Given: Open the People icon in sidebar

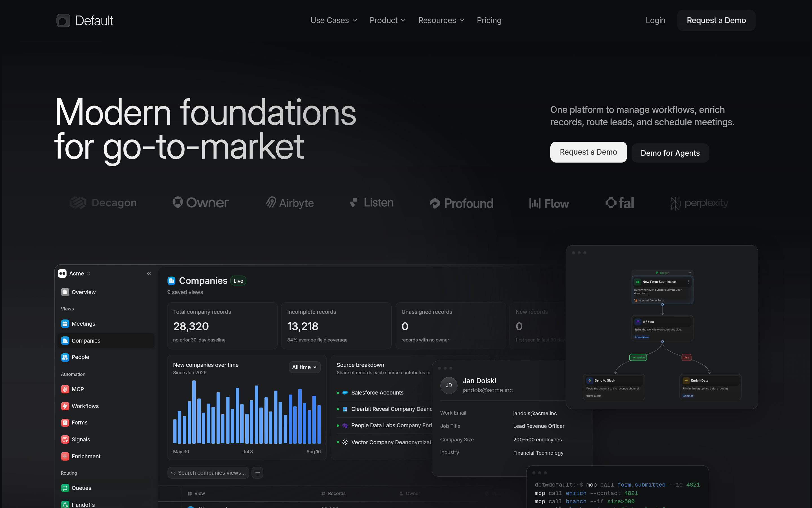Looking at the screenshot, I should coord(65,357).
